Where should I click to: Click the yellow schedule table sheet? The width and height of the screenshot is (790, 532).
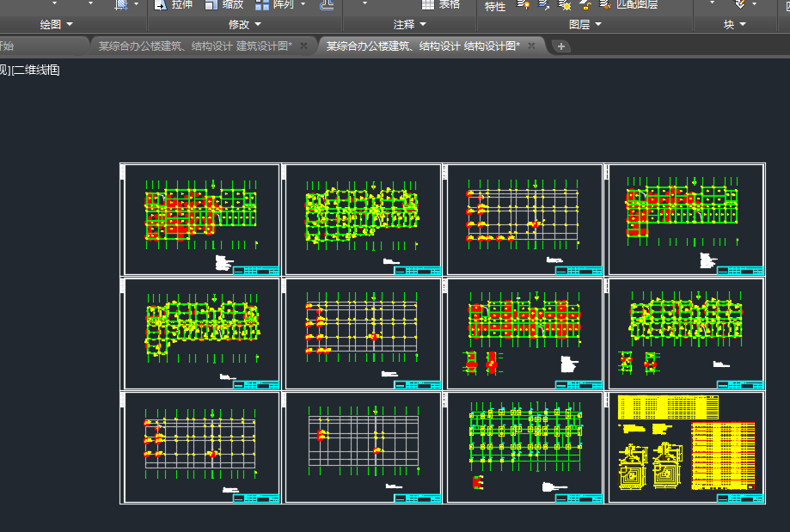[x=686, y=447]
